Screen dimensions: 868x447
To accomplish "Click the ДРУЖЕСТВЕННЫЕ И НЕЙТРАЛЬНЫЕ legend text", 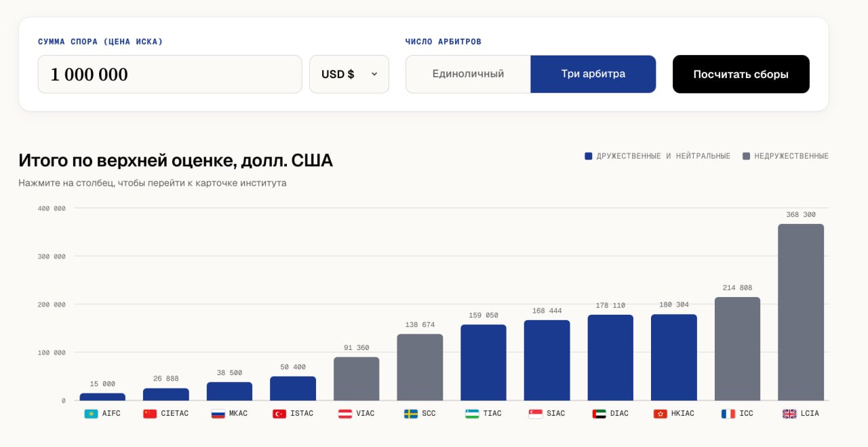I will (663, 156).
